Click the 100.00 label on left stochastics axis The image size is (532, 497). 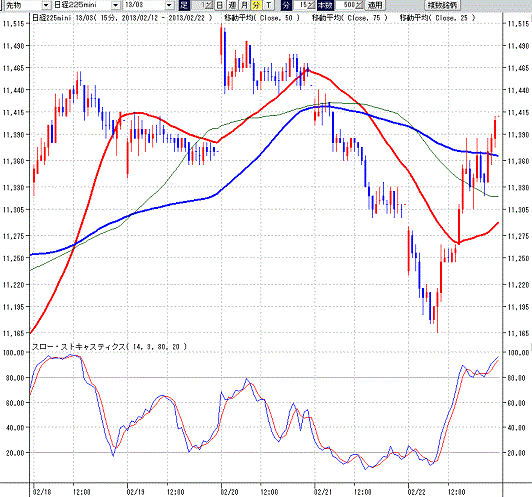pyautogui.click(x=14, y=353)
